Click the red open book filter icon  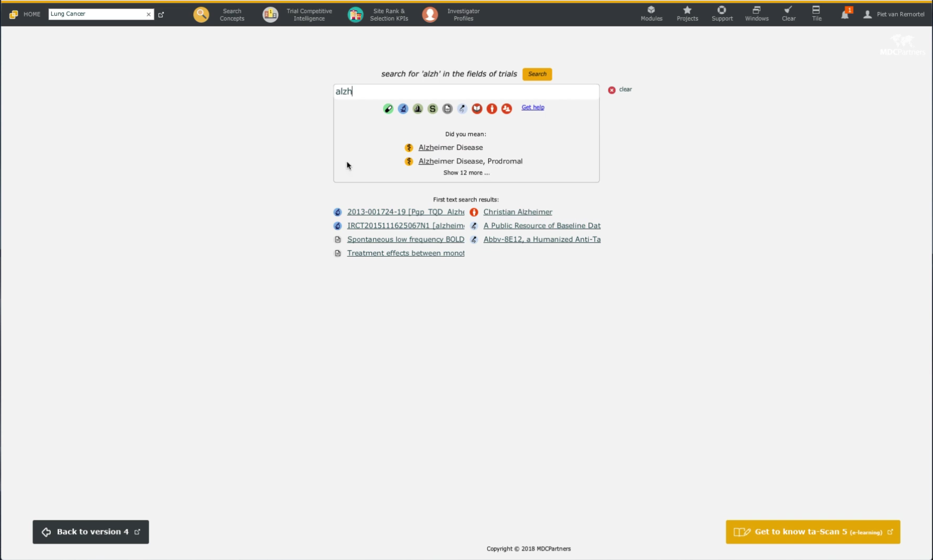(477, 108)
